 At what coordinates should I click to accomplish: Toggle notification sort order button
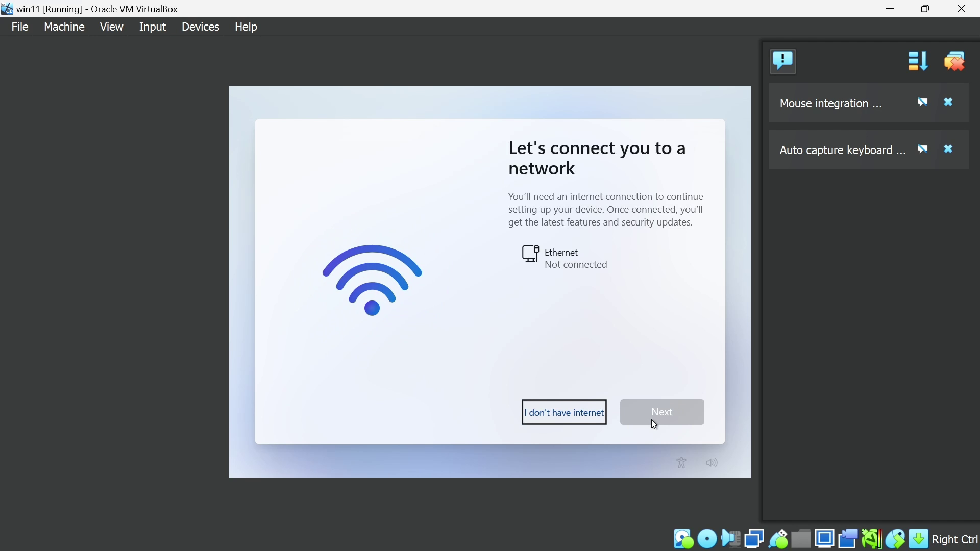click(x=918, y=61)
